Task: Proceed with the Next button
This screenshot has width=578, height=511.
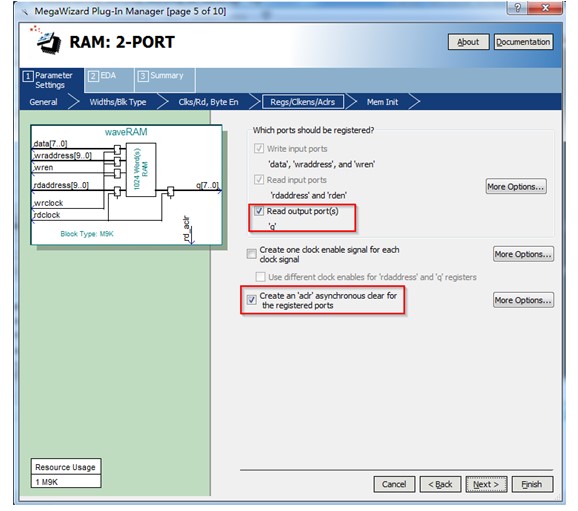Action: point(486,484)
